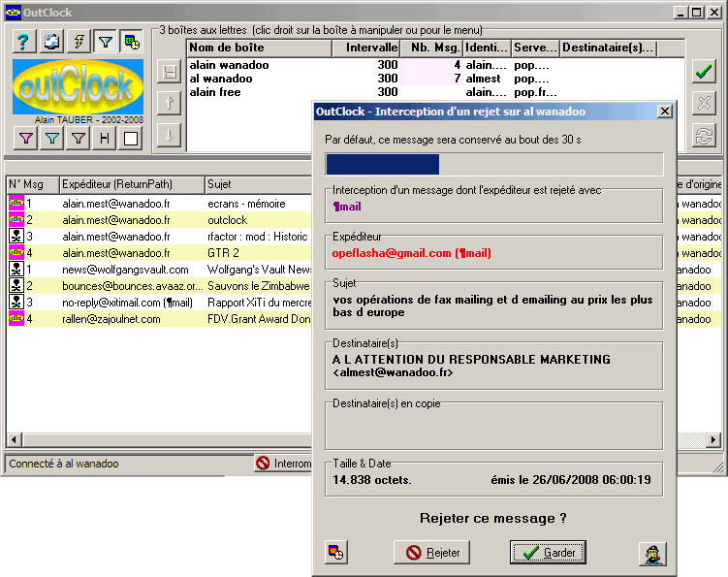Viewport: 728px width, 577px height.
Task: Select the 'alain wanadoo' mailbox row
Action: (x=435, y=65)
